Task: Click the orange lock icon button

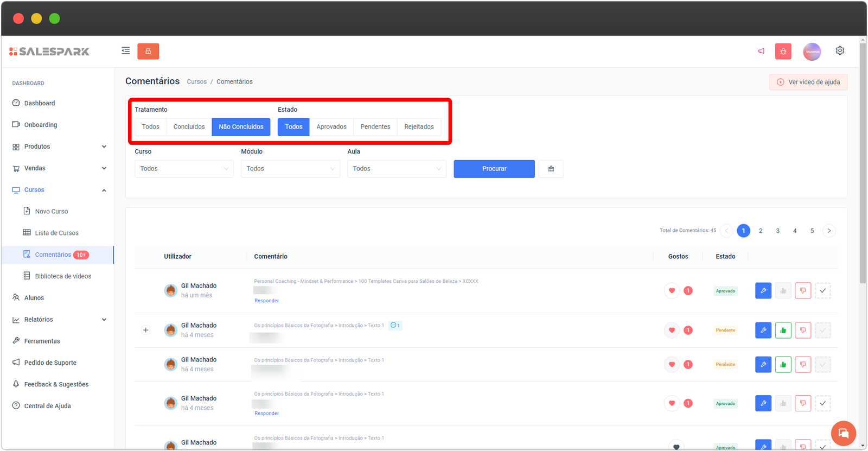Action: click(148, 51)
